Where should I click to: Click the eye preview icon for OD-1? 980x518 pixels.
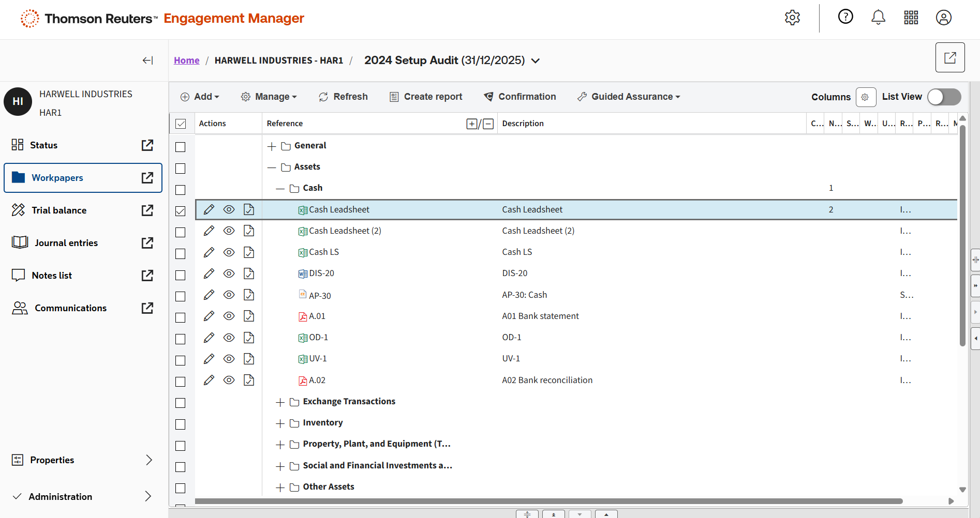click(x=229, y=338)
